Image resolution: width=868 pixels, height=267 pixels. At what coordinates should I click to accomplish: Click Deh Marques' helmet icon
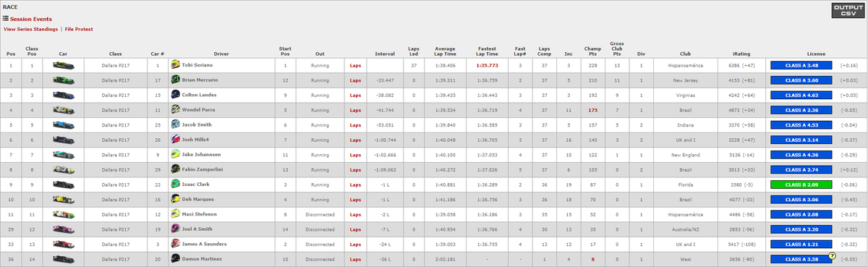(175, 199)
